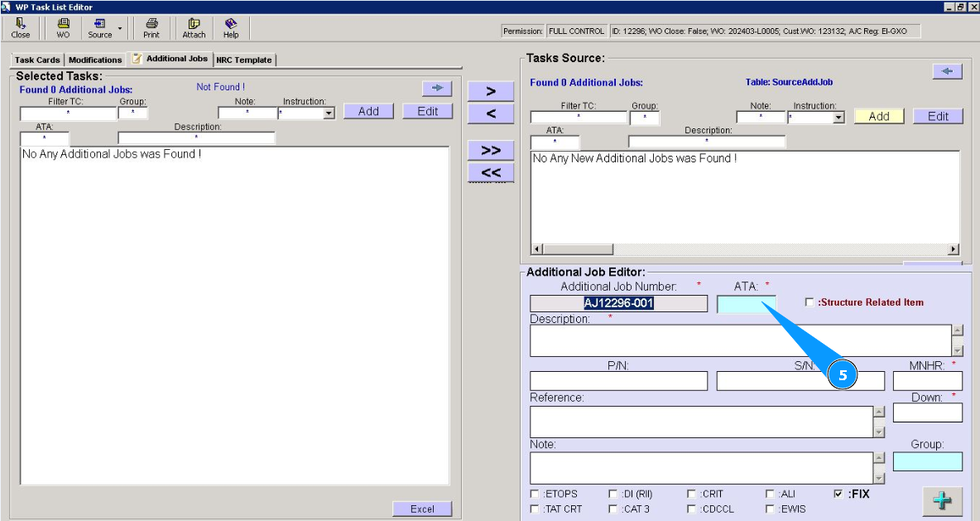Click the Excel export button
The width and height of the screenshot is (980, 521).
point(422,509)
